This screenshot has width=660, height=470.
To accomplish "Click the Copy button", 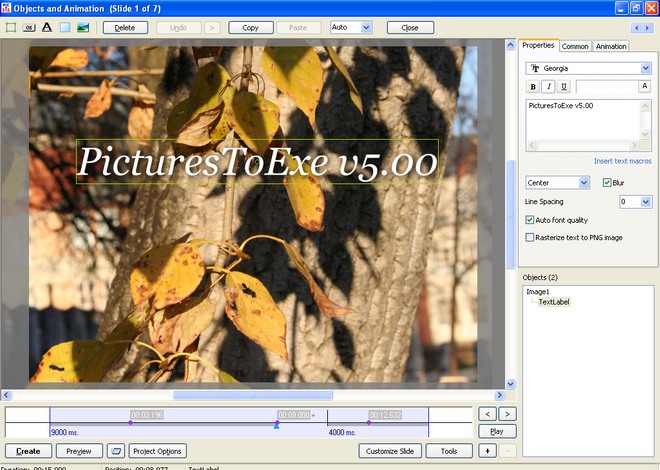I will point(250,28).
